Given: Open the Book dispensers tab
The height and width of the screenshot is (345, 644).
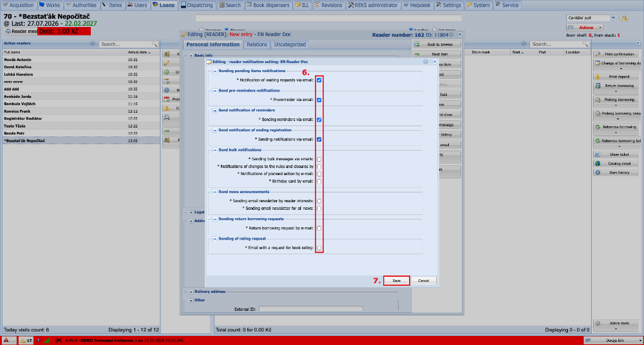Looking at the screenshot, I should tap(269, 5).
